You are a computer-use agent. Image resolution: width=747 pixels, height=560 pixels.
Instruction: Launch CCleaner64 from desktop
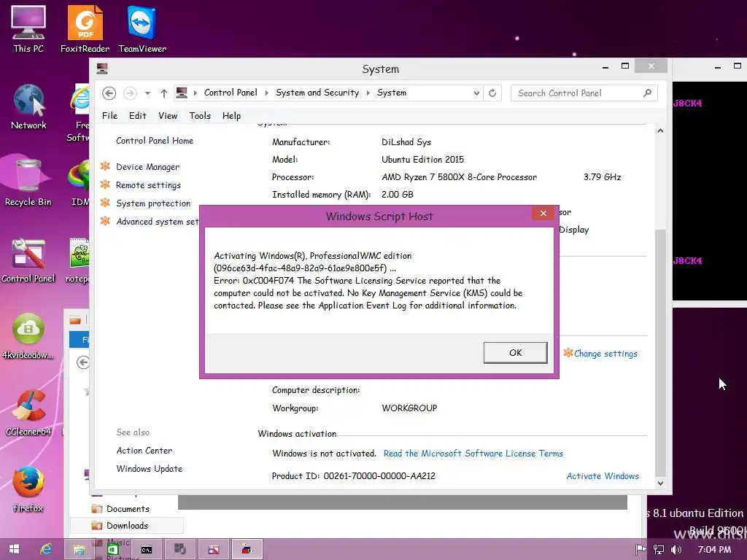click(x=28, y=413)
